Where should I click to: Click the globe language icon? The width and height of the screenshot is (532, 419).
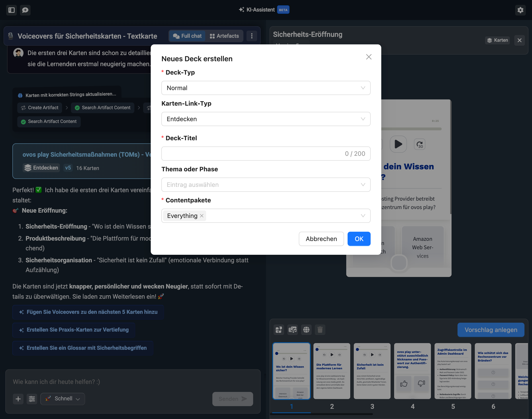(306, 330)
